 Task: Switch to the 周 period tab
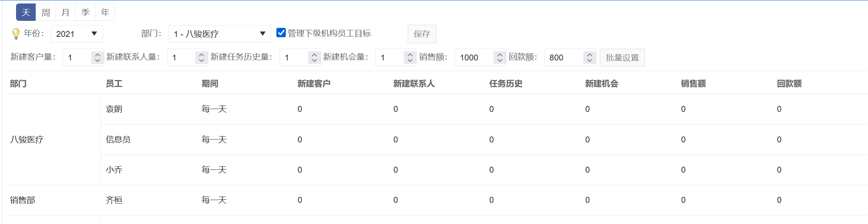46,13
